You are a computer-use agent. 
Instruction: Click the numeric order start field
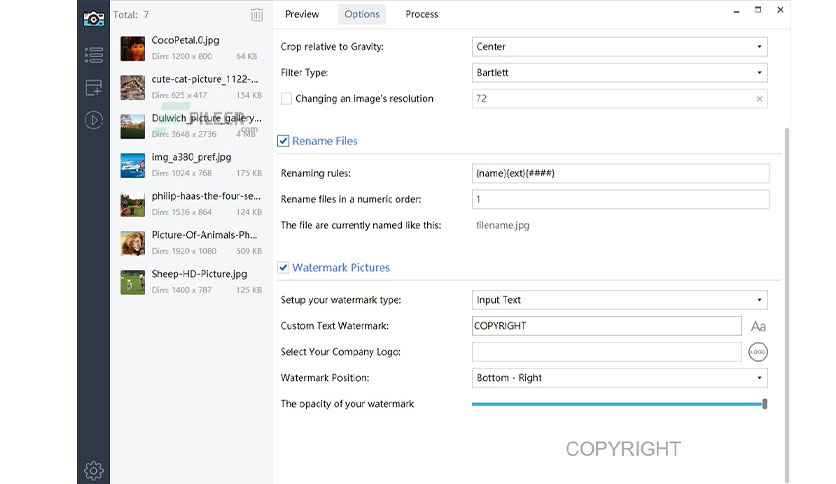tap(621, 199)
